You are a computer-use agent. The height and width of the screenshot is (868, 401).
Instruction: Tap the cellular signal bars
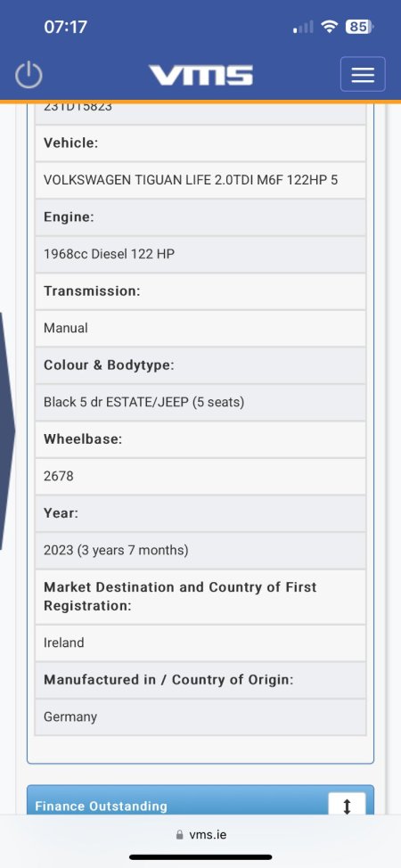point(303,27)
